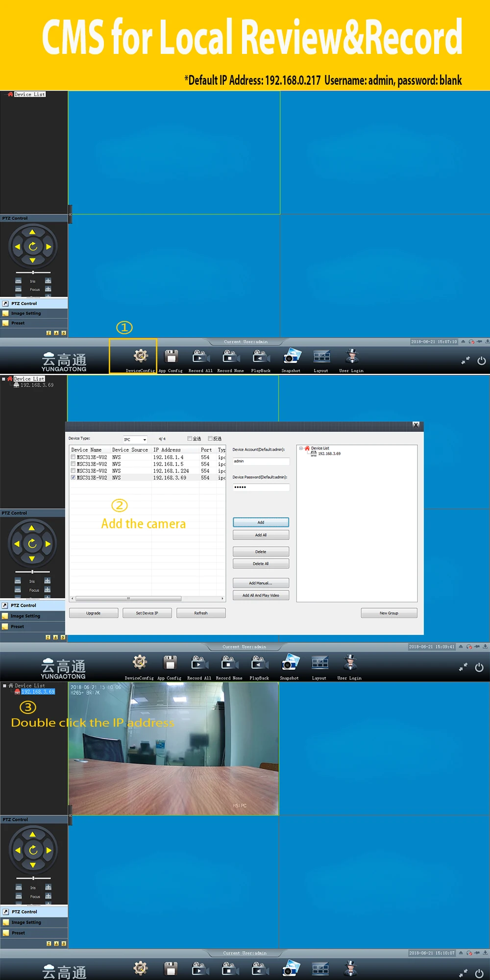Open App Config in the 15:07:10 screenshot toolbar

click(171, 360)
